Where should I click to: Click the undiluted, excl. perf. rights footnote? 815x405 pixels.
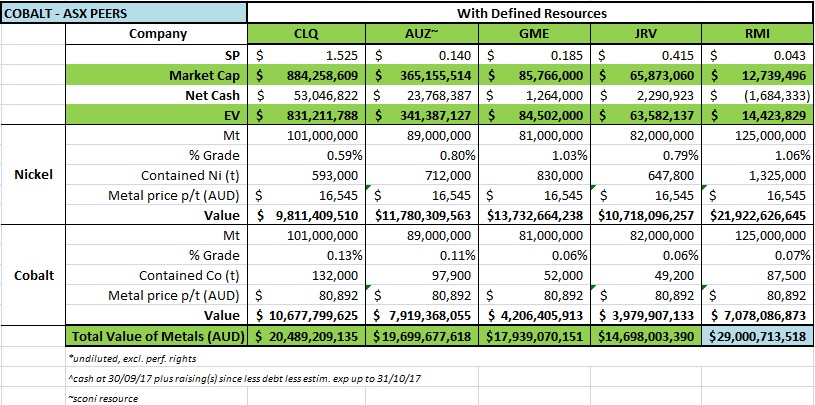(x=132, y=358)
